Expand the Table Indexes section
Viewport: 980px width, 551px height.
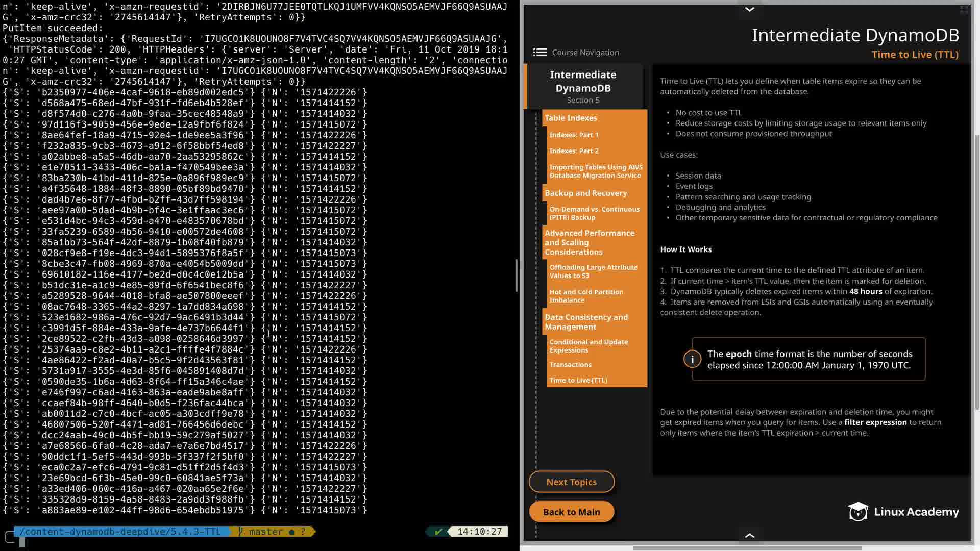571,118
